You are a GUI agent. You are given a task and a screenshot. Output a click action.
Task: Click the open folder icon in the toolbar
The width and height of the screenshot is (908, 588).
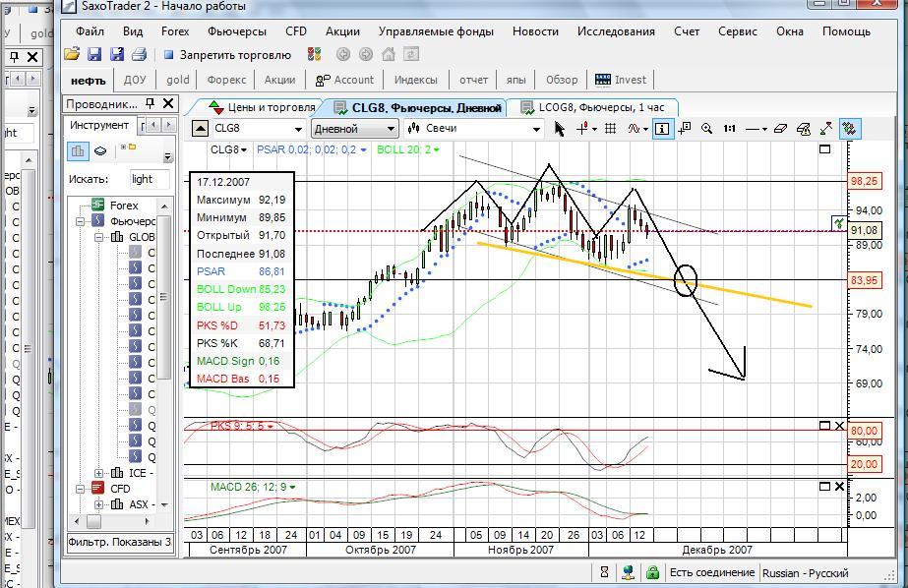[72, 54]
